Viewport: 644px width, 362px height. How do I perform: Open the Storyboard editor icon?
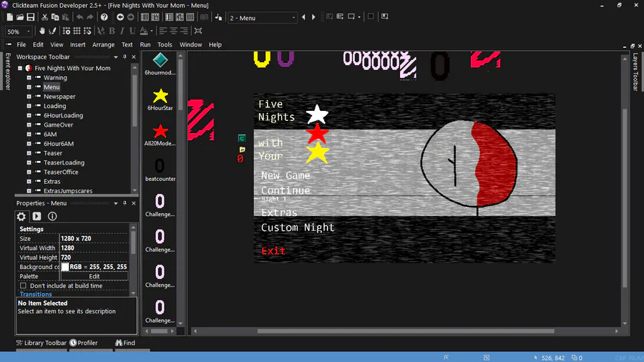tap(145, 17)
